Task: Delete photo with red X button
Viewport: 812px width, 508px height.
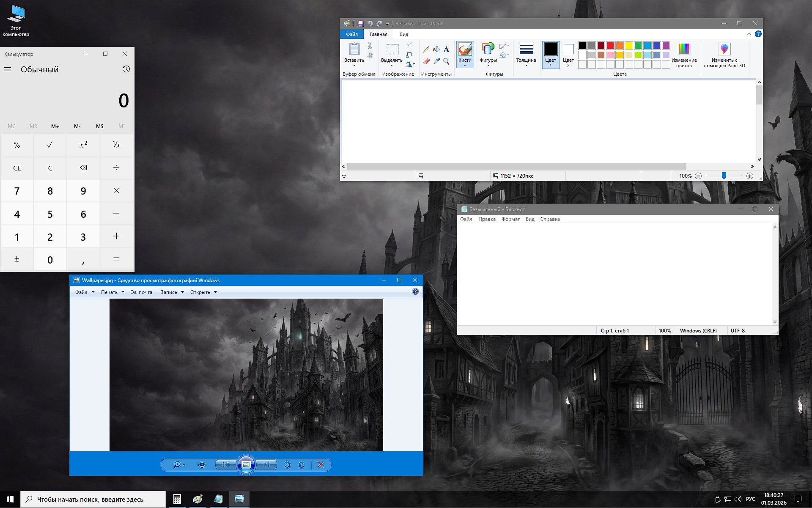Action: coord(321,464)
